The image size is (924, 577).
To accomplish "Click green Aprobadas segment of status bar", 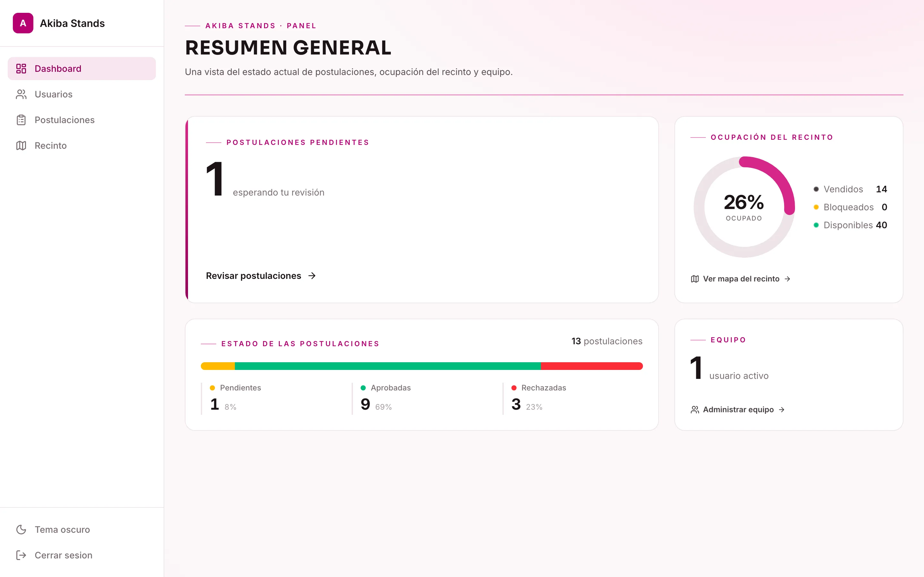I will point(388,366).
